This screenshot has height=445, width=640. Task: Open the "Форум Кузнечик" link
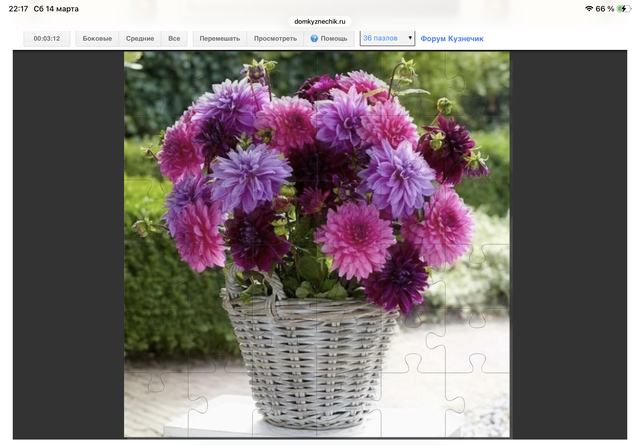(452, 39)
